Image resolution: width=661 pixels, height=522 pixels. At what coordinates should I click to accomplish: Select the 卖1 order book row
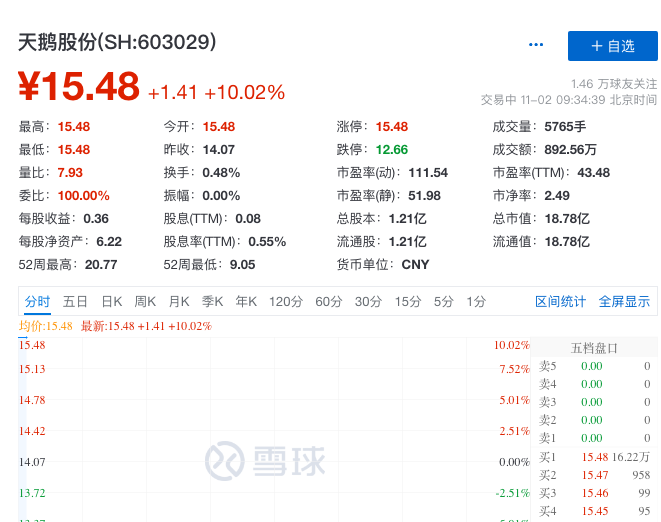[594, 438]
